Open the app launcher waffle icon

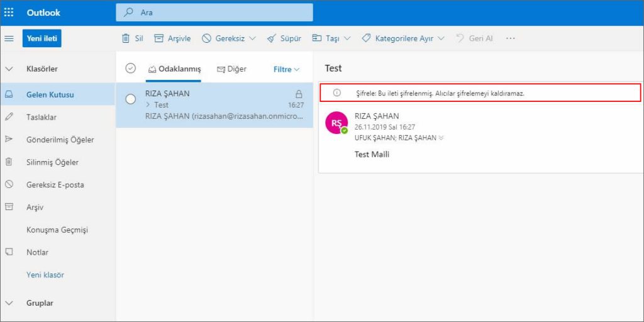pos(9,13)
